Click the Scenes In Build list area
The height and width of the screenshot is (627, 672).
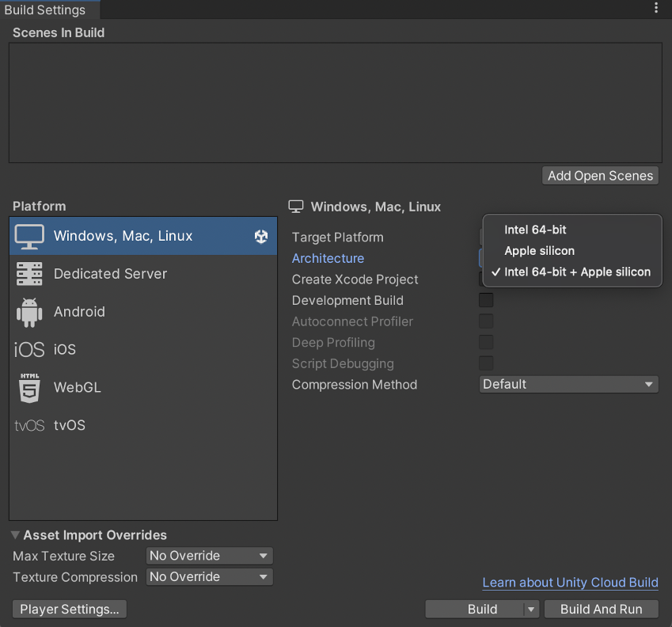tap(336, 103)
